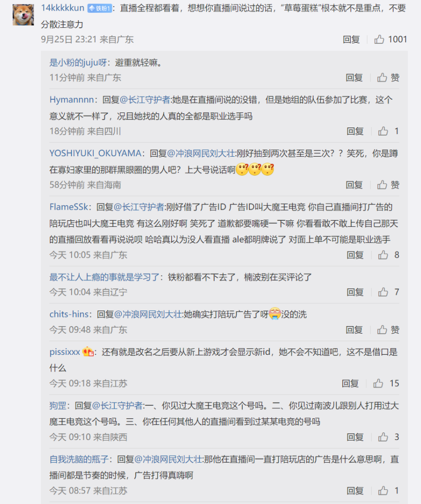Like Hymannnn's reply with thumbs-up
The image size is (421, 504).
383,131
